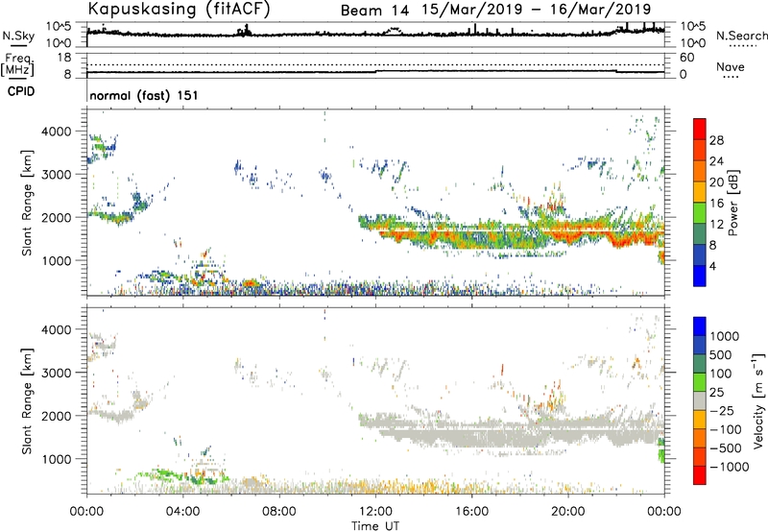This screenshot has width=768, height=532.
Task: Click the 60 tick on Nave axis
Action: point(687,58)
